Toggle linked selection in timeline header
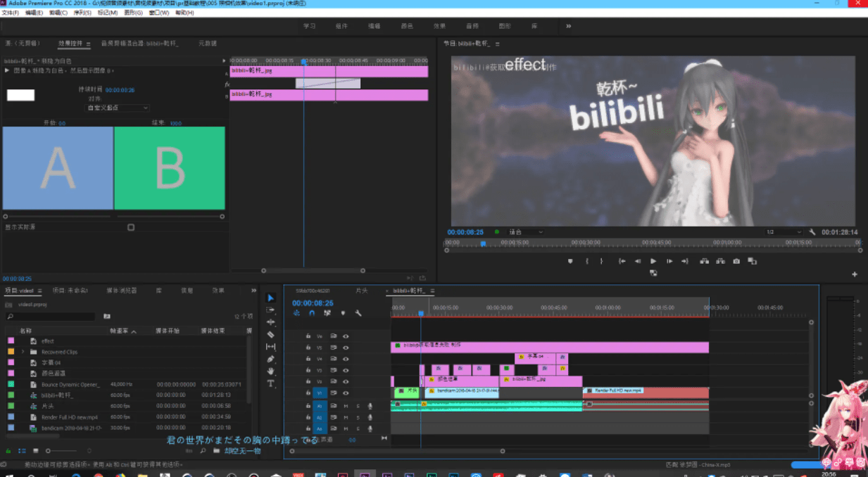 click(x=327, y=313)
